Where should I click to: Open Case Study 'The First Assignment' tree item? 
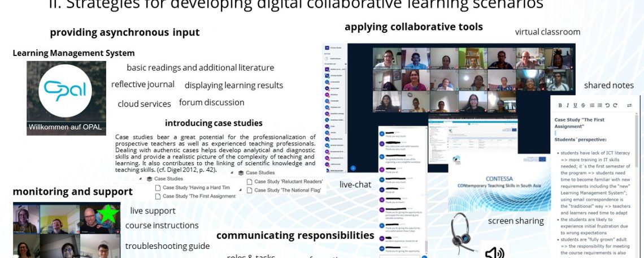(x=199, y=196)
